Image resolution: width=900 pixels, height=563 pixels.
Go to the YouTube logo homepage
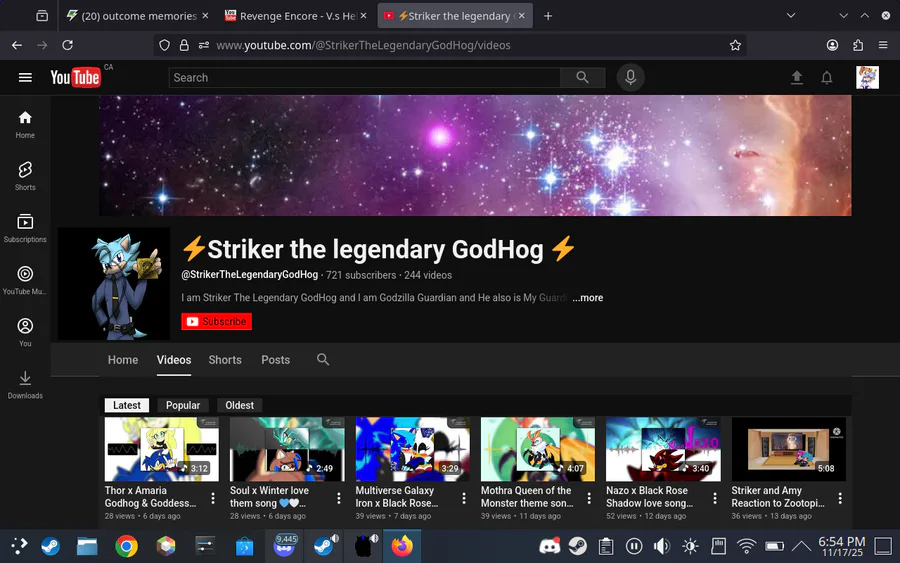(75, 77)
